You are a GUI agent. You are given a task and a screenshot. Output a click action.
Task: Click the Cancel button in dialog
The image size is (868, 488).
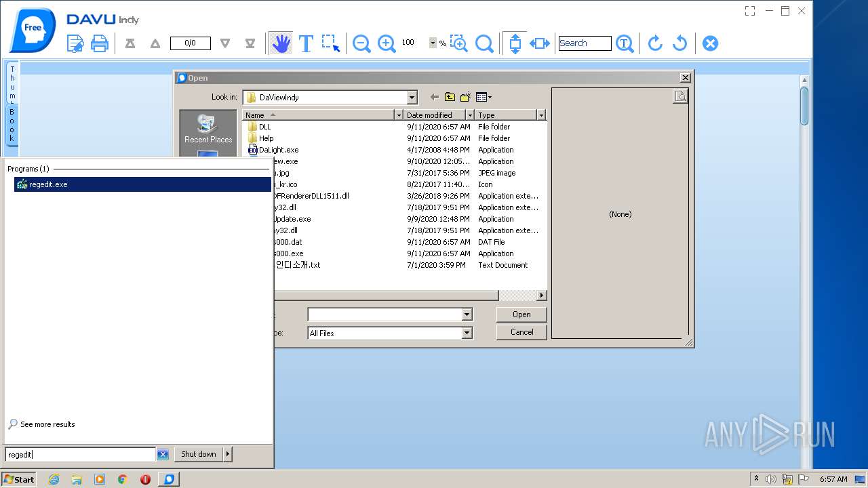point(521,332)
